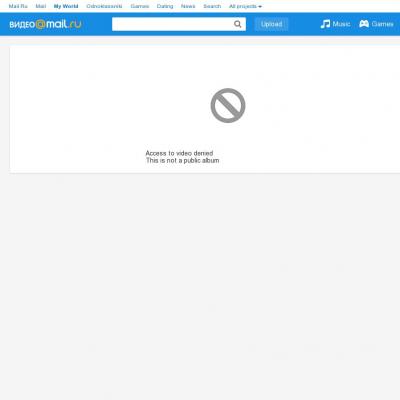400x400 pixels.
Task: Open the My World tab
Action: tap(66, 6)
